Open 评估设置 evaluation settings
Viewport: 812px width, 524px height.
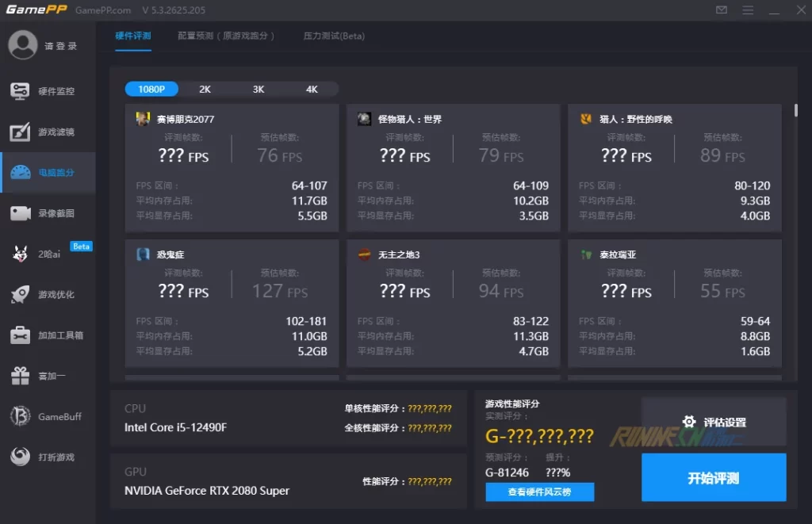tap(714, 423)
